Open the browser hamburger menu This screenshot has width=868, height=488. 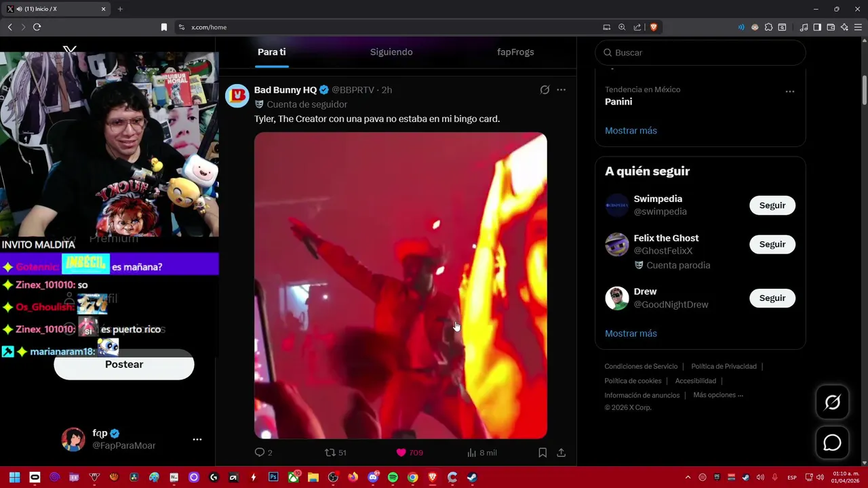pyautogui.click(x=858, y=27)
